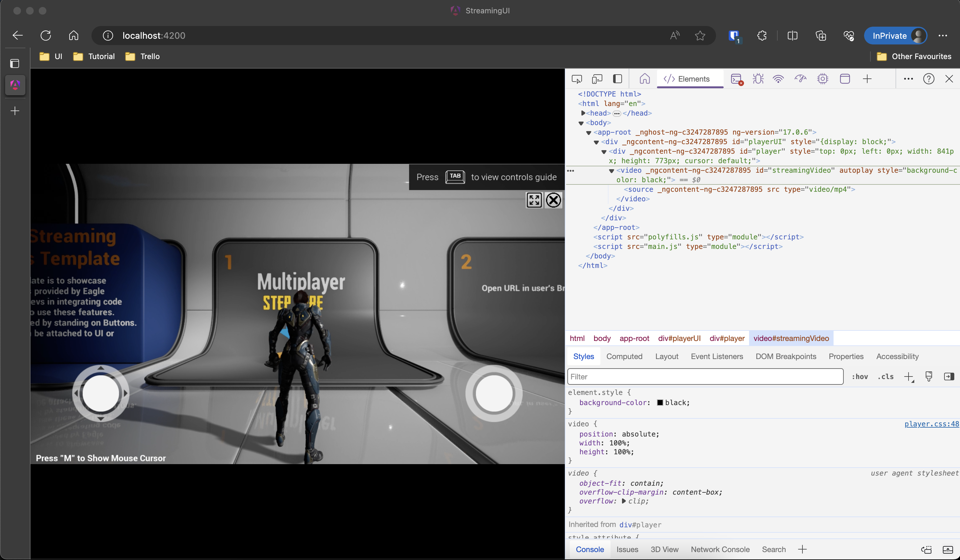Select the StreamingUI vertical tab
The image size is (960, 560).
tap(15, 84)
